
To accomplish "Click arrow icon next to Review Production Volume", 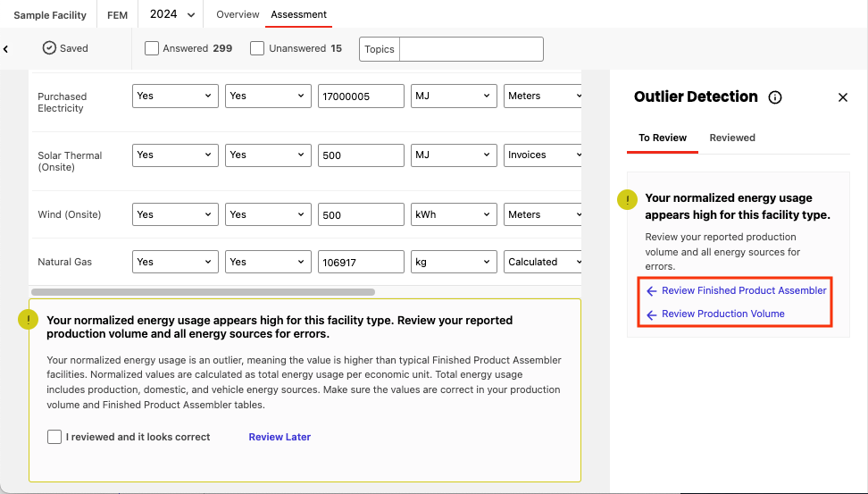I will tap(652, 314).
